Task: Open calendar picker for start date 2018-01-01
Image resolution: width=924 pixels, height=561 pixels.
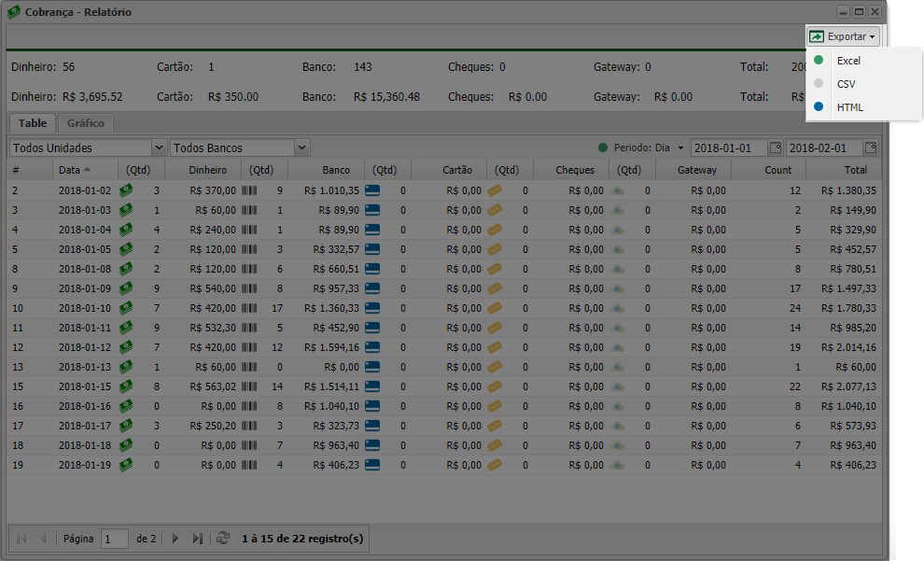Action: point(775,147)
